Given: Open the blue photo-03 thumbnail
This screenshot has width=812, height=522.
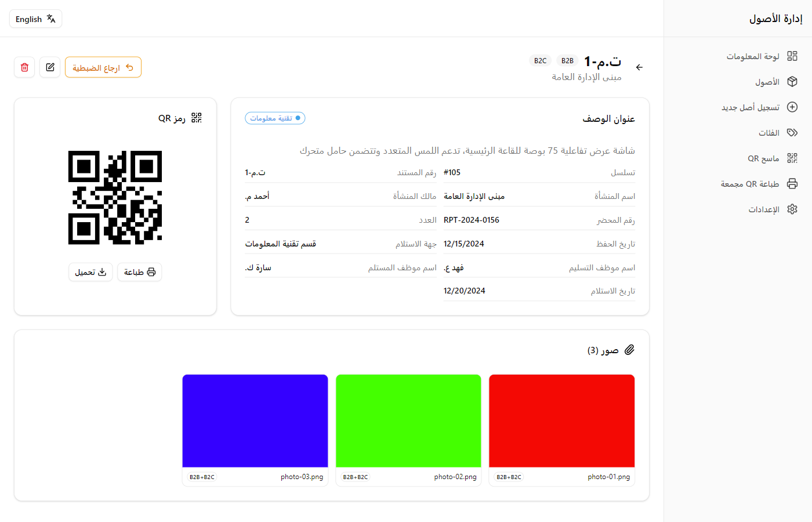Looking at the screenshot, I should click(255, 421).
